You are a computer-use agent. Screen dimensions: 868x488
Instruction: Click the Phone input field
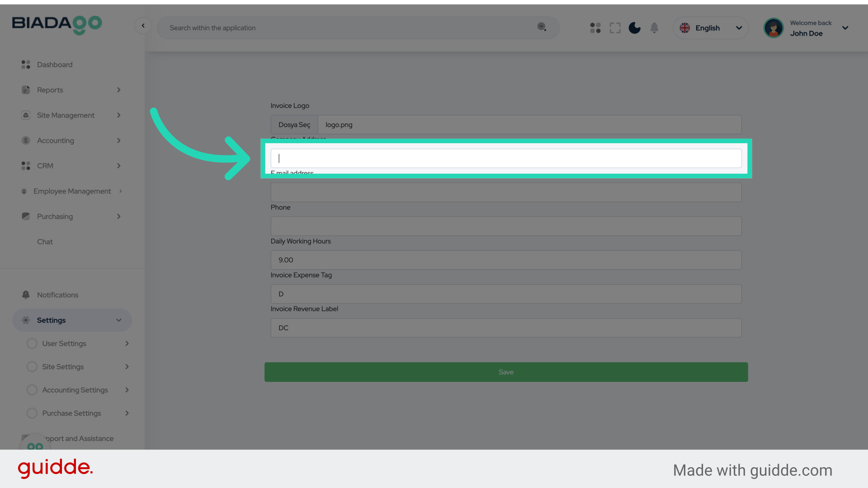506,226
